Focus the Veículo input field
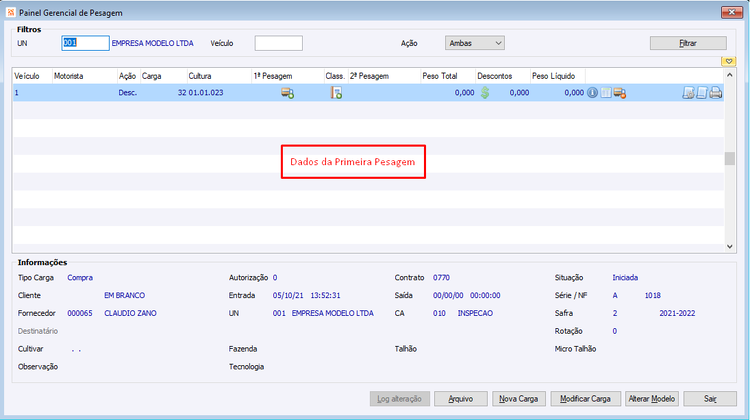The image size is (750, 420). click(x=278, y=43)
